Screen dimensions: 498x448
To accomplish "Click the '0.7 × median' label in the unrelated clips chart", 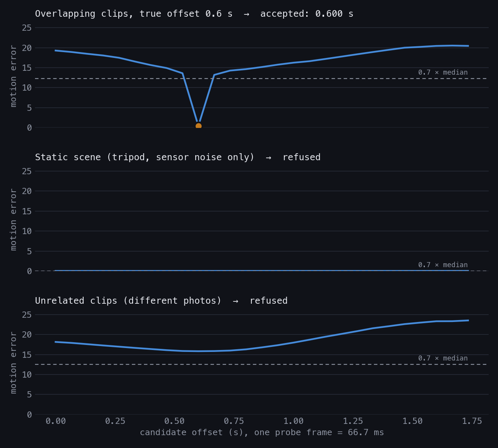I will [443, 358].
